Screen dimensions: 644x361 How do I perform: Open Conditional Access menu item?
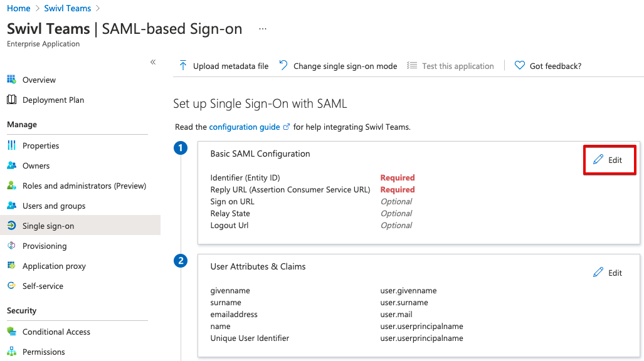[x=56, y=332]
